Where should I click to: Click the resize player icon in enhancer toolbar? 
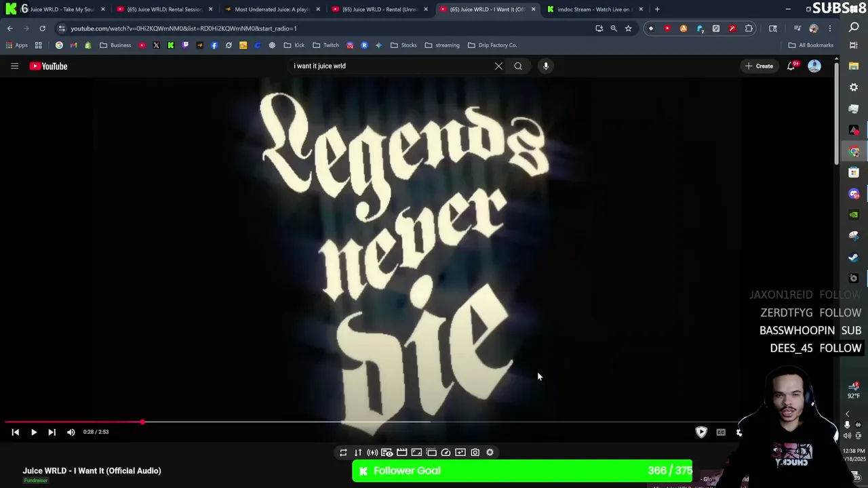coord(416,452)
